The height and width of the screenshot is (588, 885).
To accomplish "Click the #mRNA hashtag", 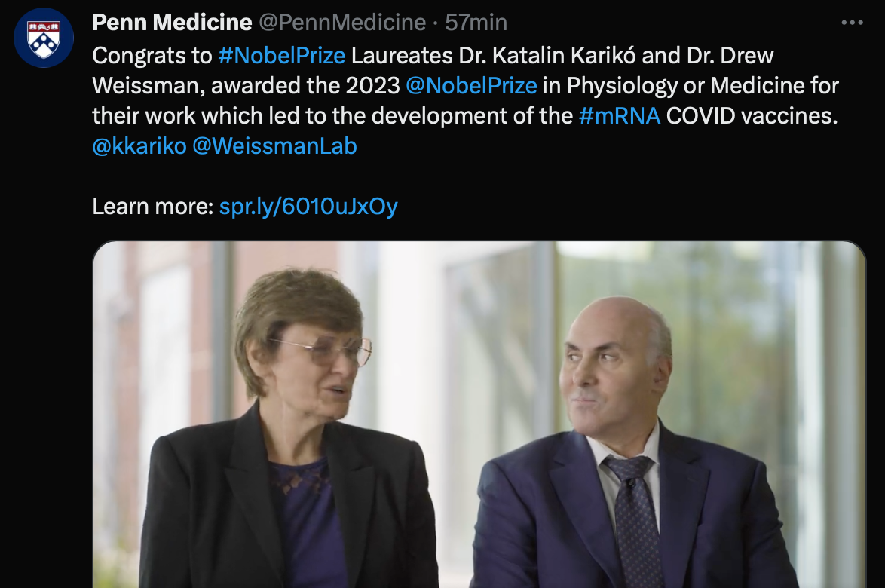I will click(x=620, y=116).
